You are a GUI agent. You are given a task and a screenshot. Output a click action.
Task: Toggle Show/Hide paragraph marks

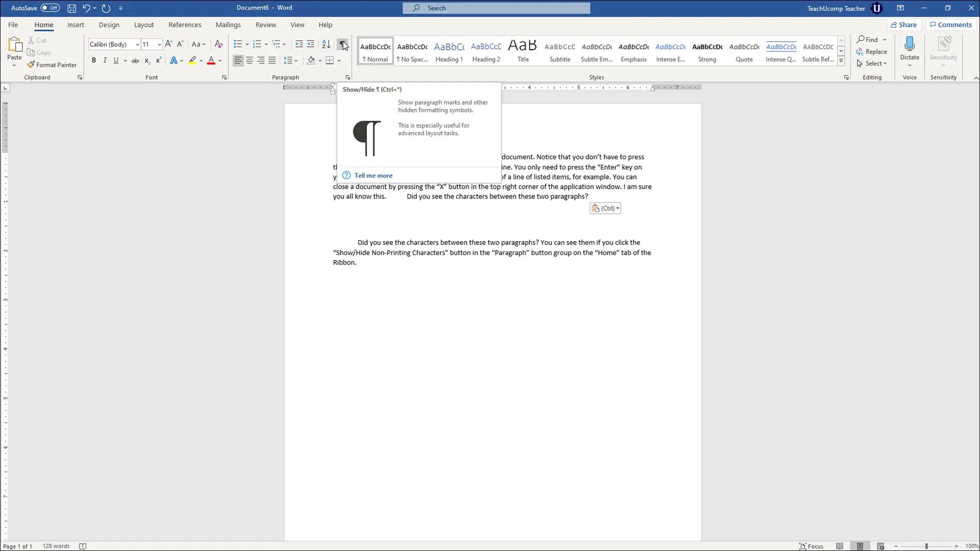tap(342, 44)
